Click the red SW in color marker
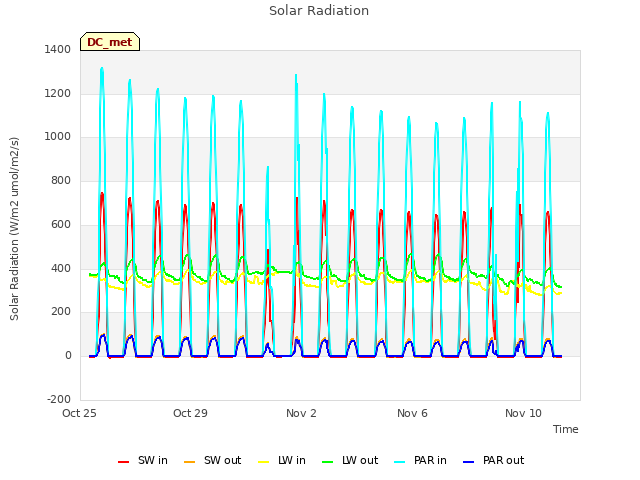640x480 pixels. pos(123,462)
